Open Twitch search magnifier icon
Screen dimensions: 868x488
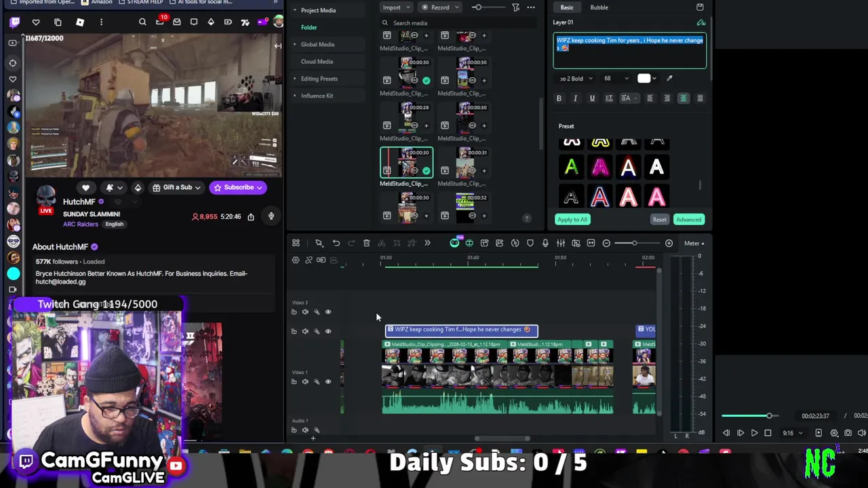[x=142, y=22]
